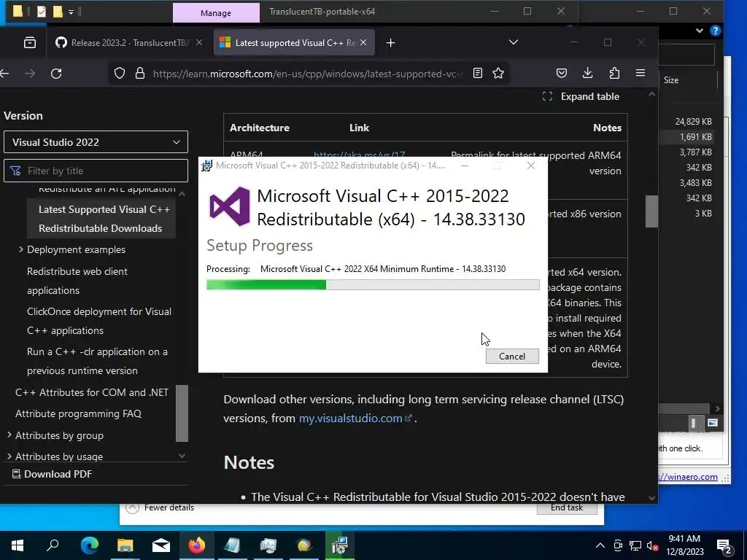
Task: Open the Manage ribbon tab in Explorer
Action: click(x=216, y=13)
